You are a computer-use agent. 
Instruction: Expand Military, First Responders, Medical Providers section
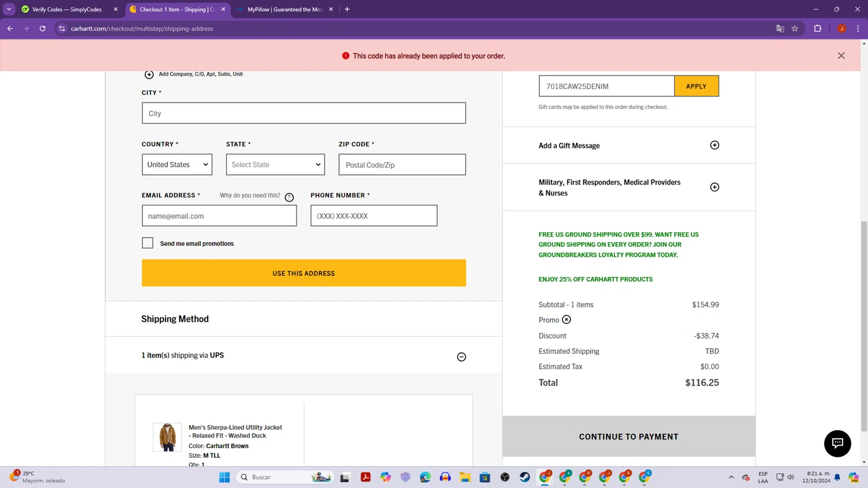[x=715, y=187]
